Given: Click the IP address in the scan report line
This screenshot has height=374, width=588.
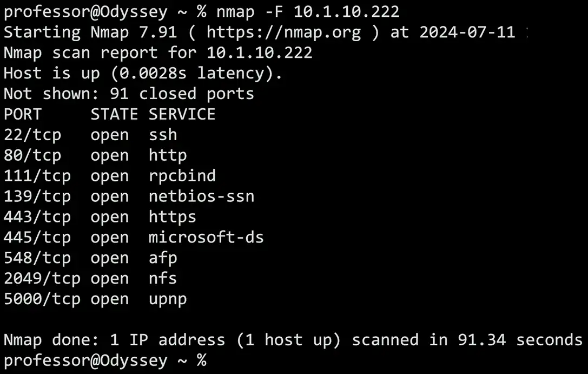Looking at the screenshot, I should click(x=259, y=53).
